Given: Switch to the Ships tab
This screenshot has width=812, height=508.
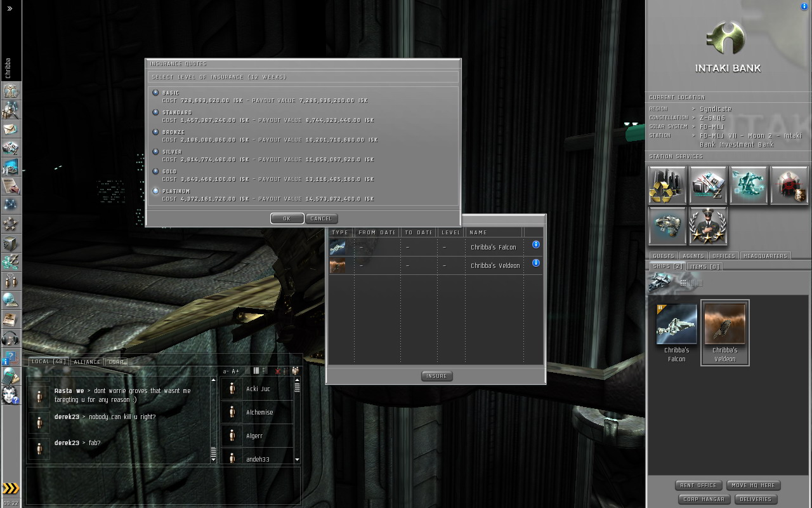Looking at the screenshot, I should [x=667, y=266].
